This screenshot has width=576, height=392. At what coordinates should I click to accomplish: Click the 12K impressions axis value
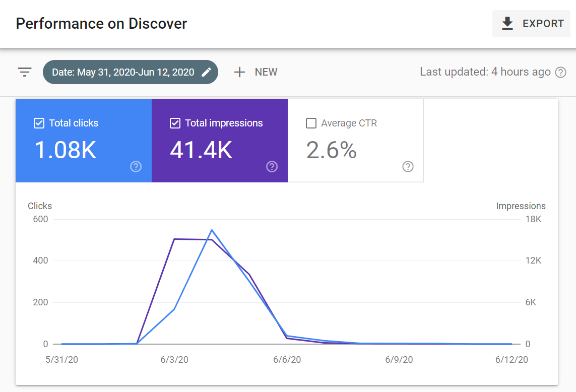pos(533,260)
